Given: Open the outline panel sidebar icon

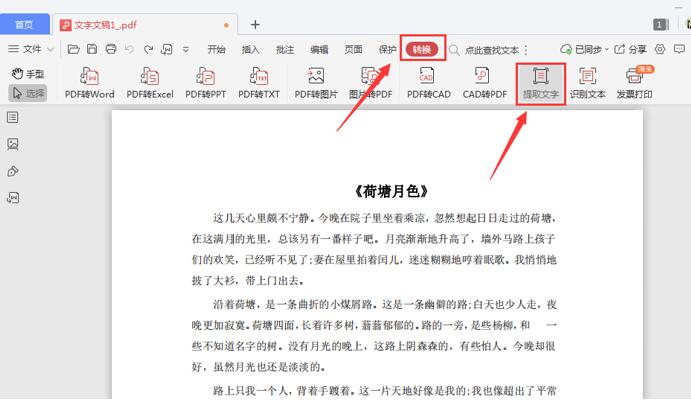Looking at the screenshot, I should tap(13, 118).
